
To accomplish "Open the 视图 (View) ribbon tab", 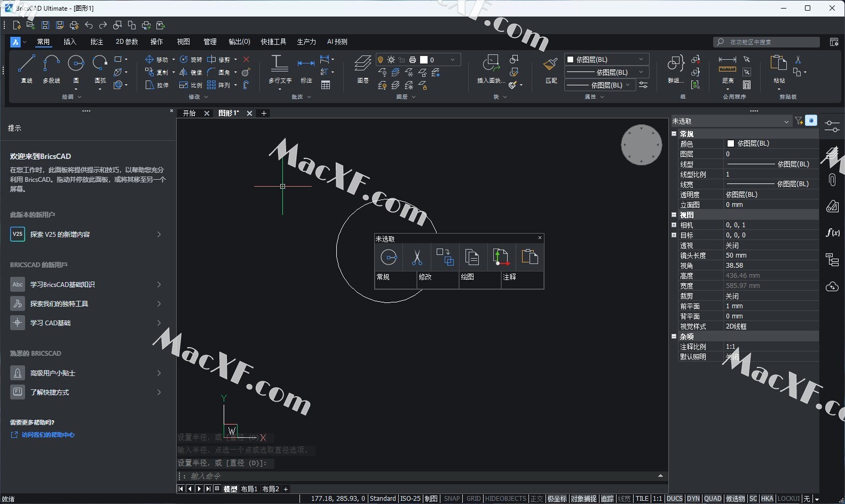I will click(x=183, y=42).
